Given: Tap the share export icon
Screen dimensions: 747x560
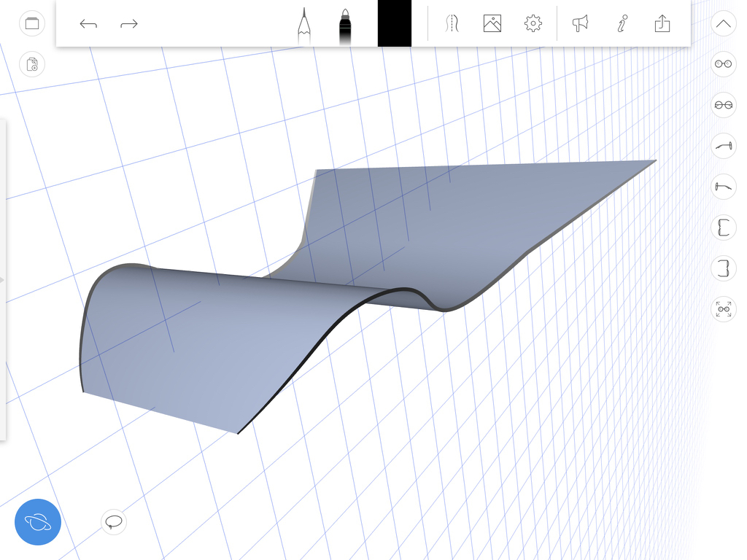Looking at the screenshot, I should pos(662,24).
